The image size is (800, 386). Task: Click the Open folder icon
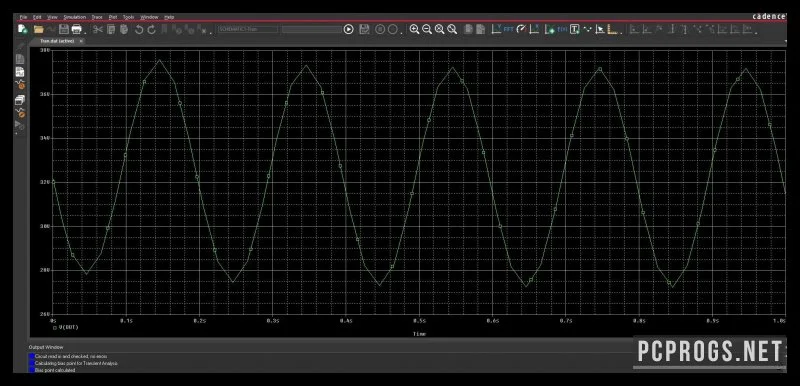[x=39, y=29]
